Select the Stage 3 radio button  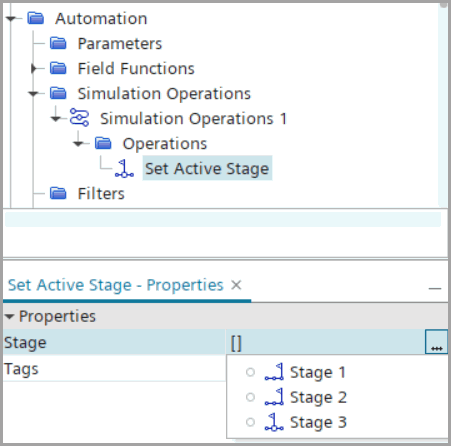(250, 422)
